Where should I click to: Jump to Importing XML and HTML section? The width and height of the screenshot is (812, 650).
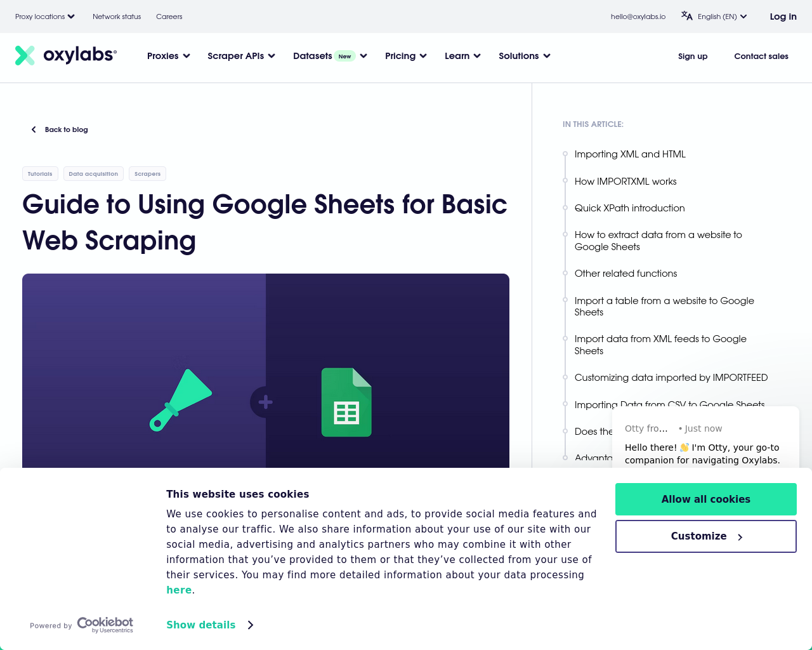[630, 154]
